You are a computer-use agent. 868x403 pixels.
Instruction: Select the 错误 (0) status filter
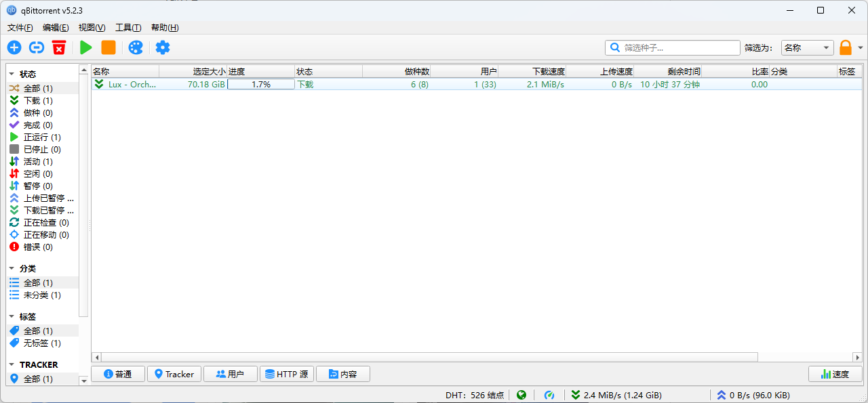[x=43, y=247]
